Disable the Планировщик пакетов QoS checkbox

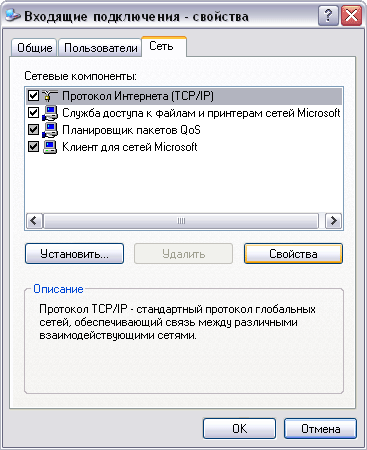33,130
